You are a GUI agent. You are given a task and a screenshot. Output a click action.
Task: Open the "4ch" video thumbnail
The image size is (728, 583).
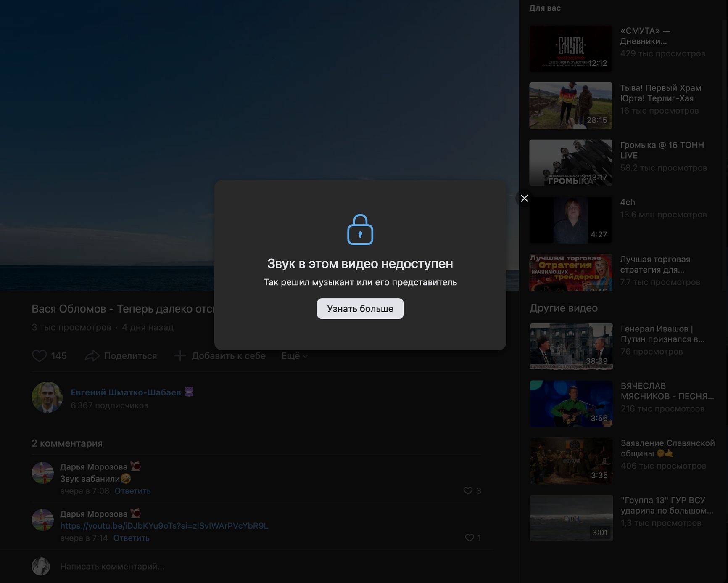570,220
